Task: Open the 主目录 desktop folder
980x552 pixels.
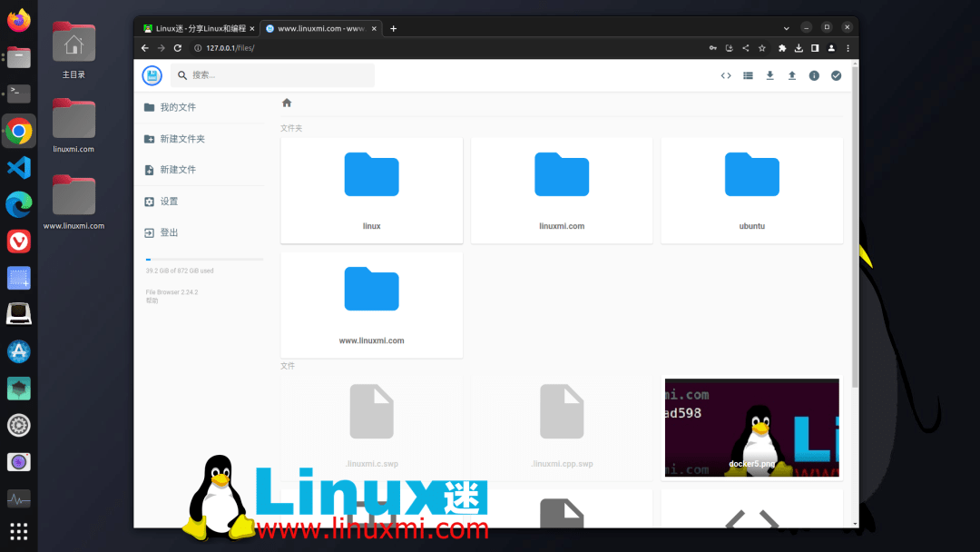Action: click(73, 50)
